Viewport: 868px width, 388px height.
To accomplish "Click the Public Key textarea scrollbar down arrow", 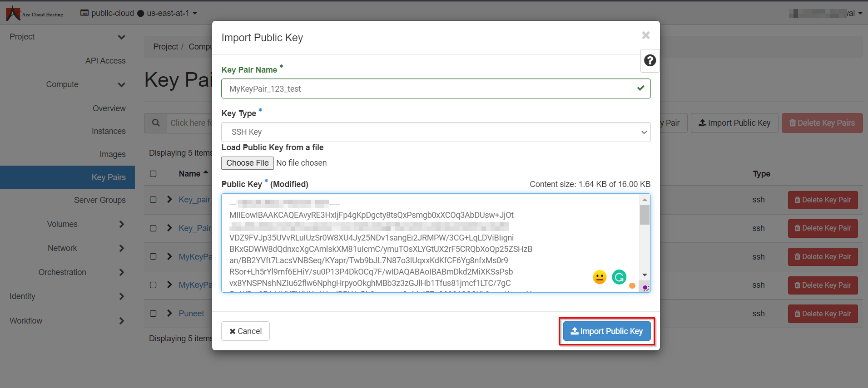I will pyautogui.click(x=644, y=275).
